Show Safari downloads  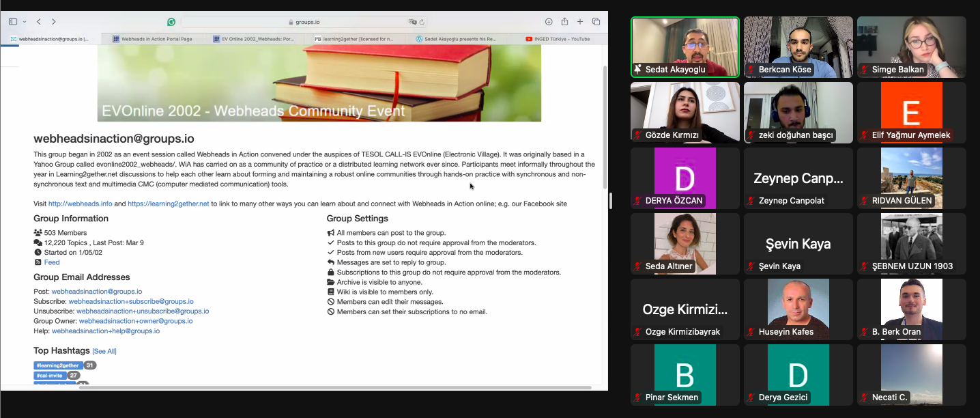pyautogui.click(x=549, y=22)
